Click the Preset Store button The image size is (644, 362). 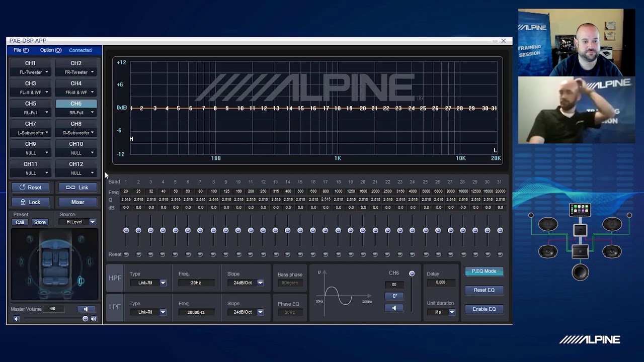tap(40, 222)
